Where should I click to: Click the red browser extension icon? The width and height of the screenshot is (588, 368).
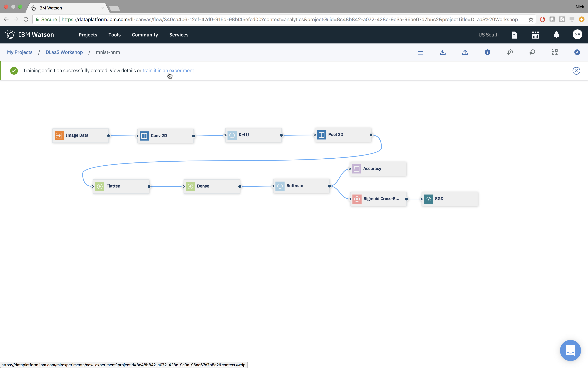542,19
